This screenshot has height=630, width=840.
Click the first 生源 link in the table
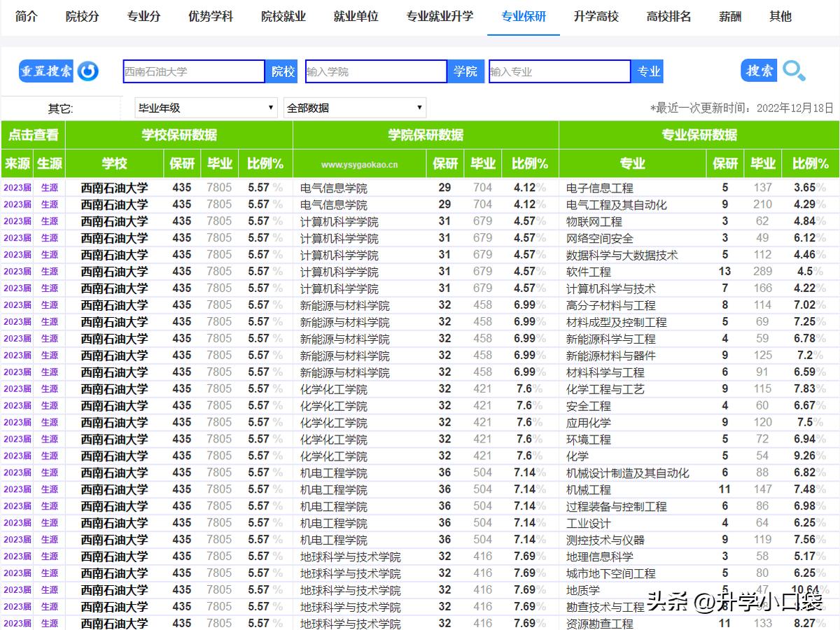coord(48,188)
